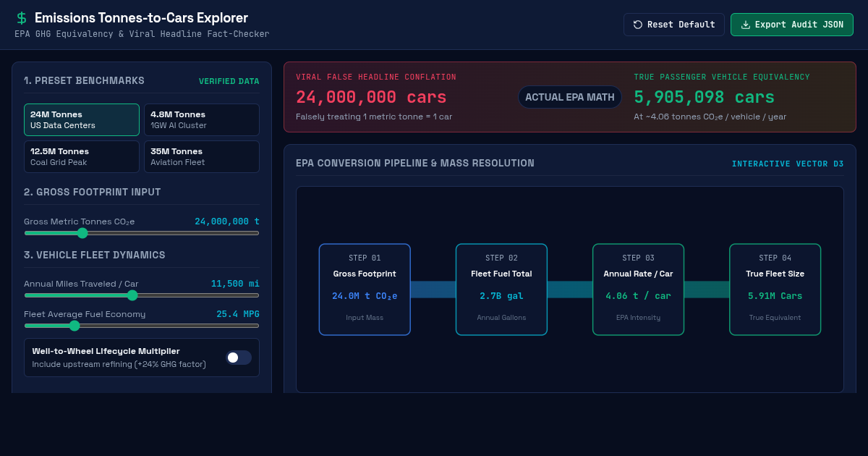The width and height of the screenshot is (868, 456).
Task: Click the flow link between Step 02 and Step 03
Action: pos(569,290)
